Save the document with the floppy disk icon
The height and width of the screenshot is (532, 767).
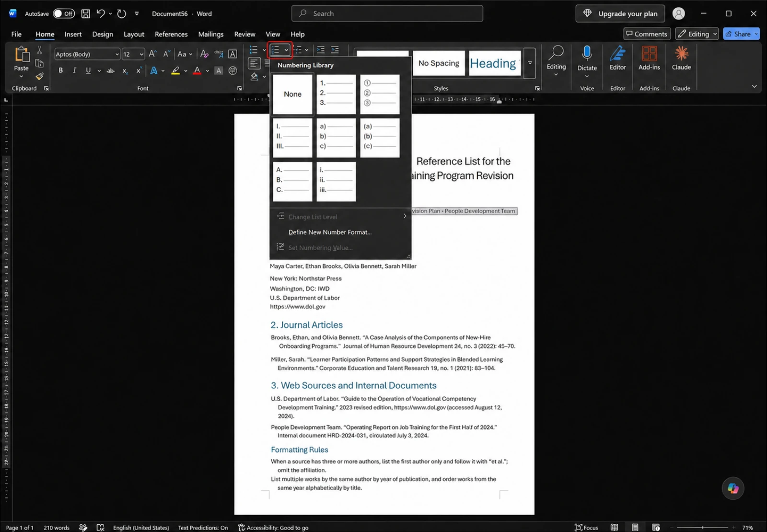(85, 13)
